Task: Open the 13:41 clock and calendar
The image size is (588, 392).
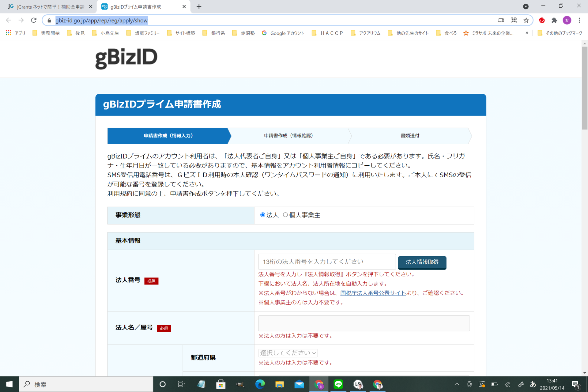Action: pos(552,384)
